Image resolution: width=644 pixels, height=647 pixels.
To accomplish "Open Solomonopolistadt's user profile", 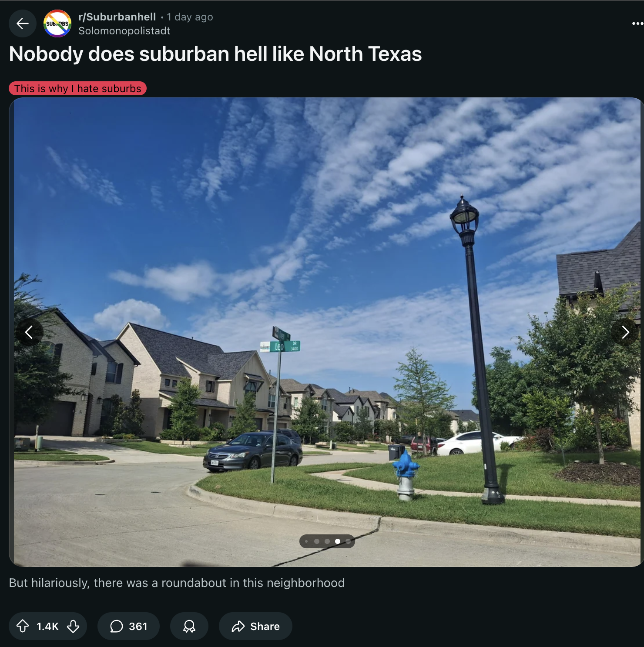I will [x=124, y=31].
